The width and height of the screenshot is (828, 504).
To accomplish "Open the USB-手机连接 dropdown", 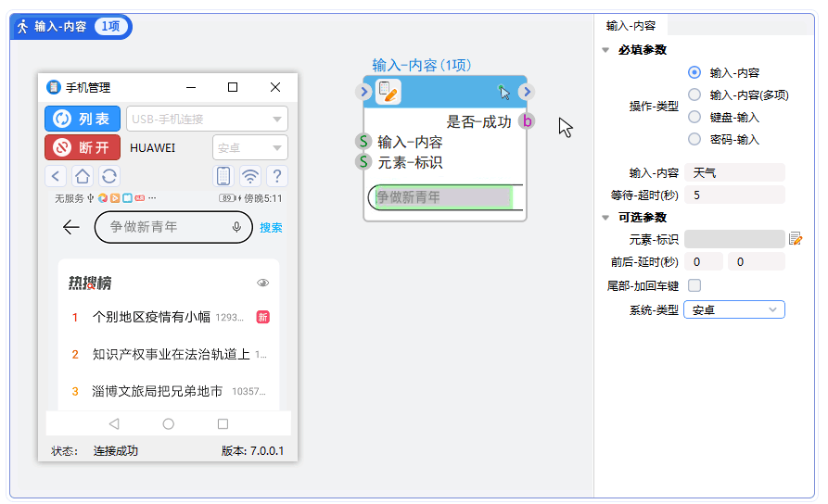I will pos(207,119).
